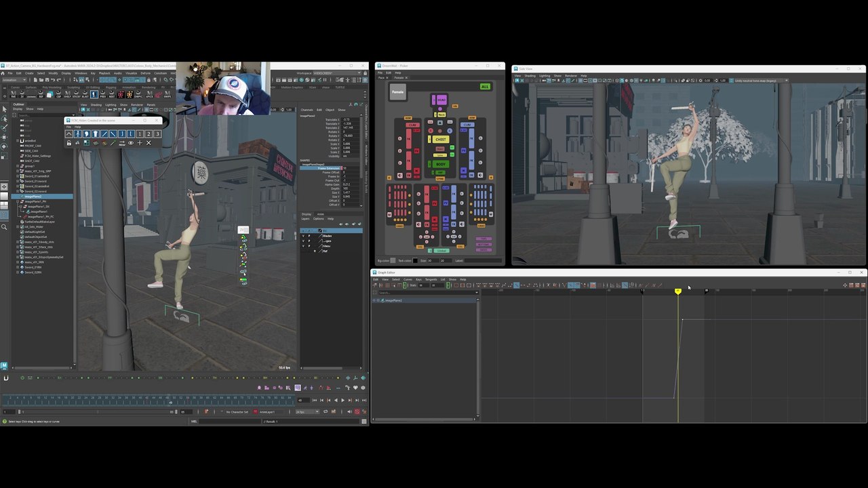868x488 pixels.
Task: Click the Female button in Picker
Action: [397, 92]
